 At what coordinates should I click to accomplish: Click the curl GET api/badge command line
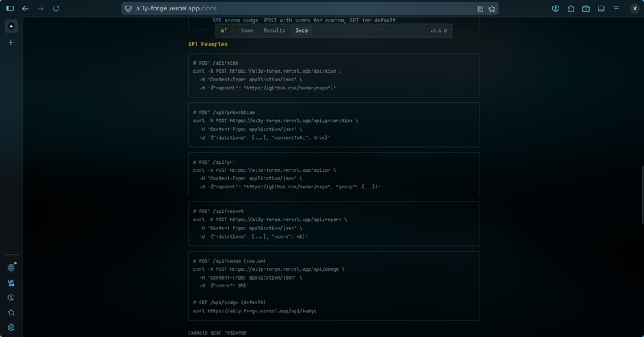[x=255, y=311]
